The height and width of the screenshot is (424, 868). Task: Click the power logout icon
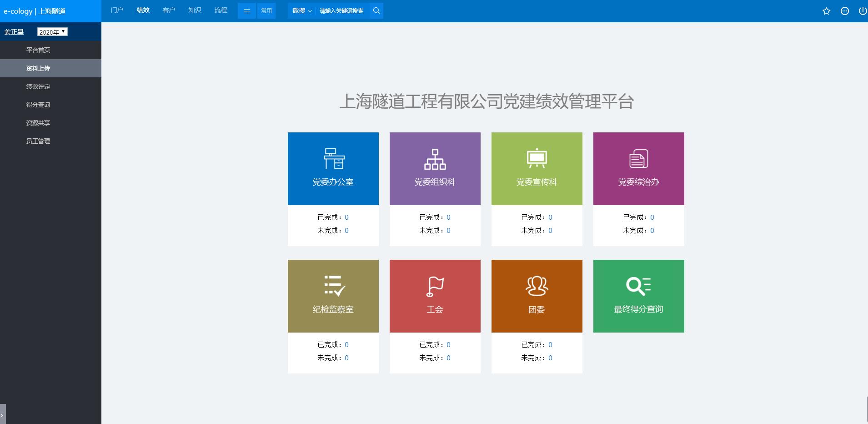point(862,11)
